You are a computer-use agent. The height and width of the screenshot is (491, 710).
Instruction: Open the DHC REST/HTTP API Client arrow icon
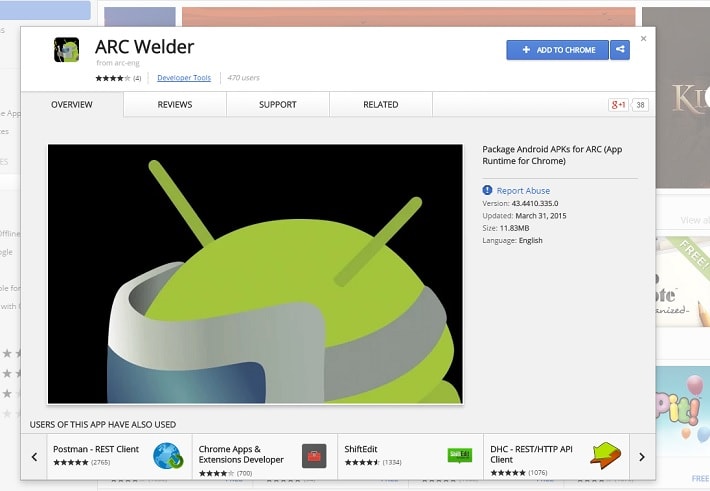[x=605, y=456]
